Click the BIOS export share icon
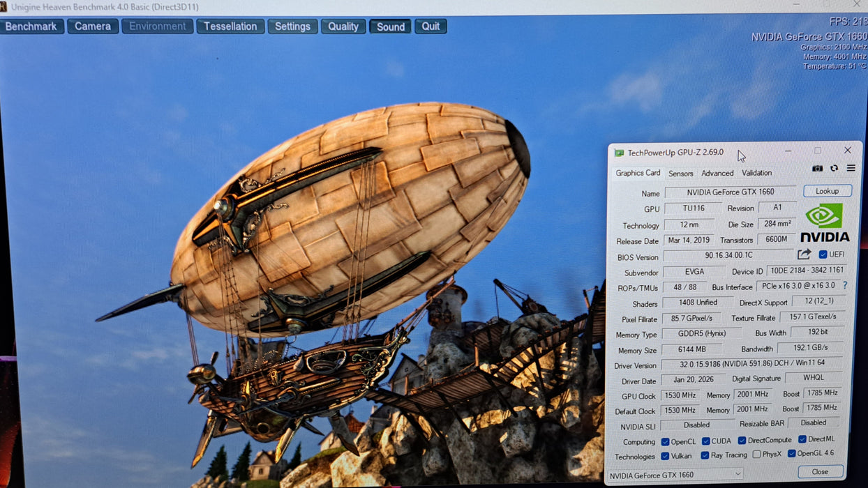This screenshot has height=488, width=868. (x=805, y=254)
